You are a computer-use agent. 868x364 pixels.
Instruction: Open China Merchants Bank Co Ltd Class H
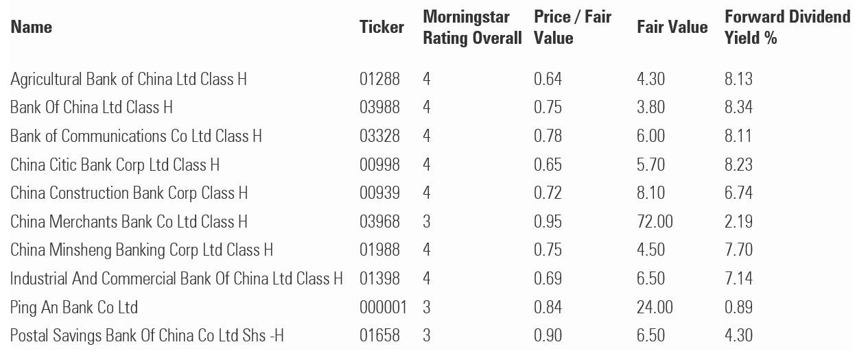coord(129,221)
